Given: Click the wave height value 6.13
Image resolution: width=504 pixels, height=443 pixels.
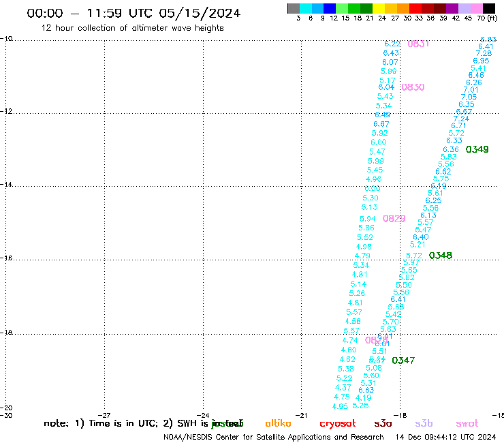Looking at the screenshot, I should click(428, 215).
